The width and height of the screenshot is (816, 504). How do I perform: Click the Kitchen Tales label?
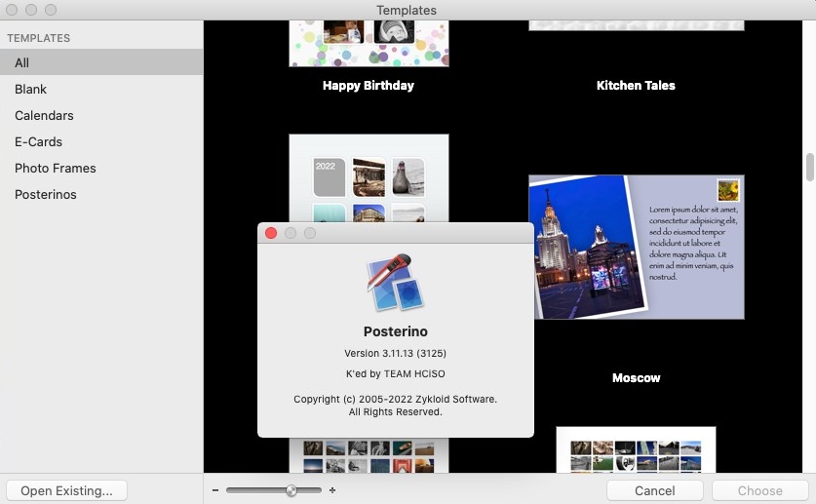click(x=636, y=86)
